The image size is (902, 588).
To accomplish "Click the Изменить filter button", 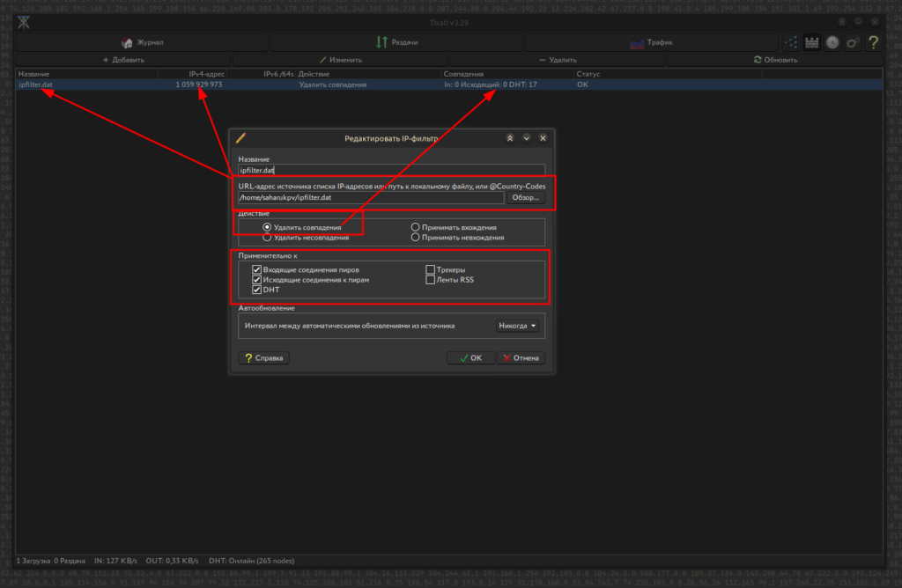I will [x=341, y=60].
